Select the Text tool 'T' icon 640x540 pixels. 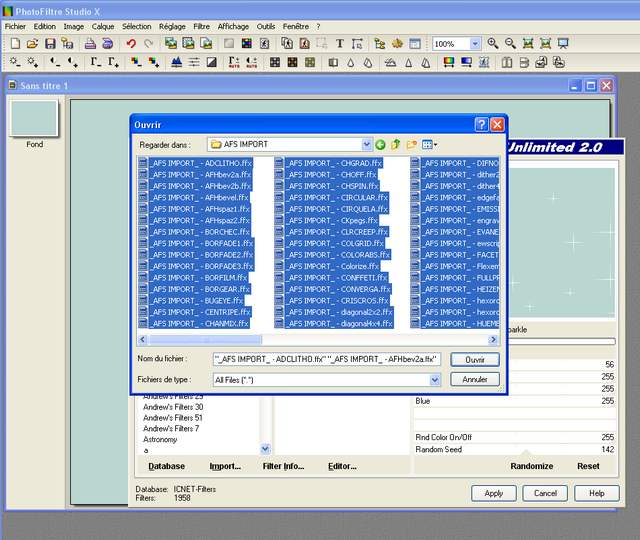point(340,43)
